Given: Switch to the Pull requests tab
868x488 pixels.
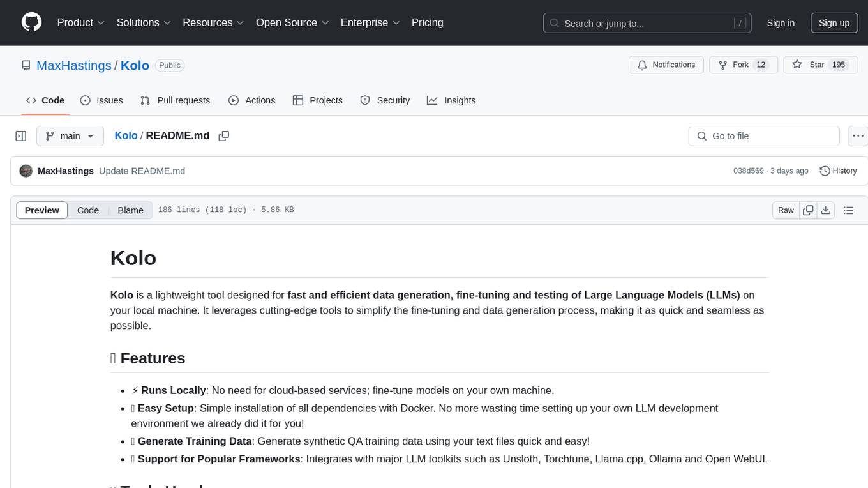Looking at the screenshot, I should click(175, 100).
